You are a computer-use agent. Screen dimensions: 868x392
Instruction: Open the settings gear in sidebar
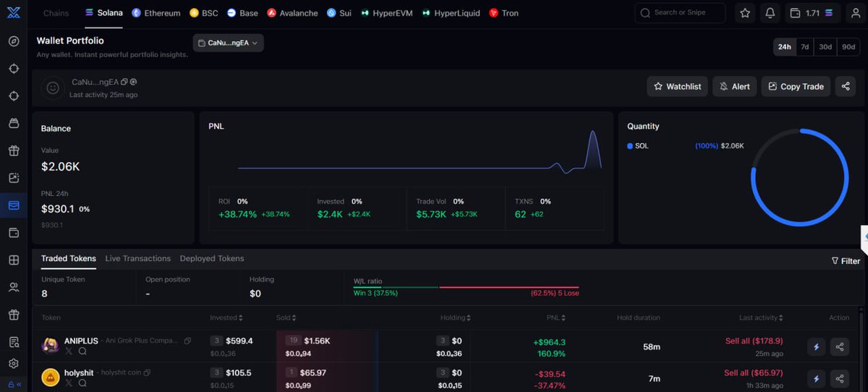pos(14,363)
